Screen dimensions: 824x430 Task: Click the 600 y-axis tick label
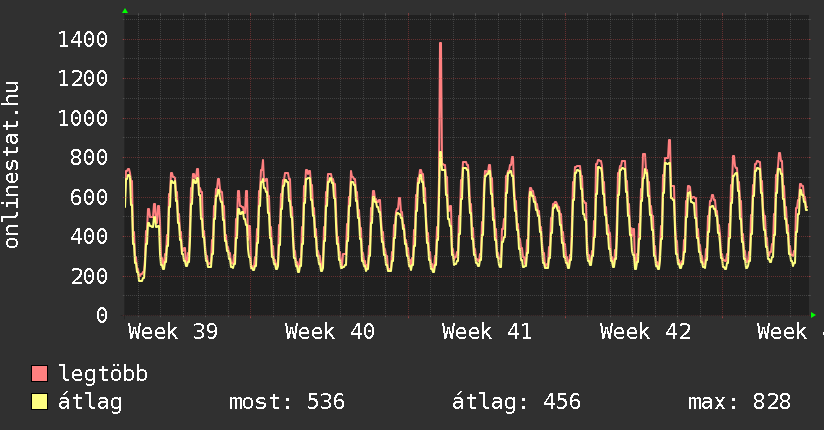[x=89, y=197]
